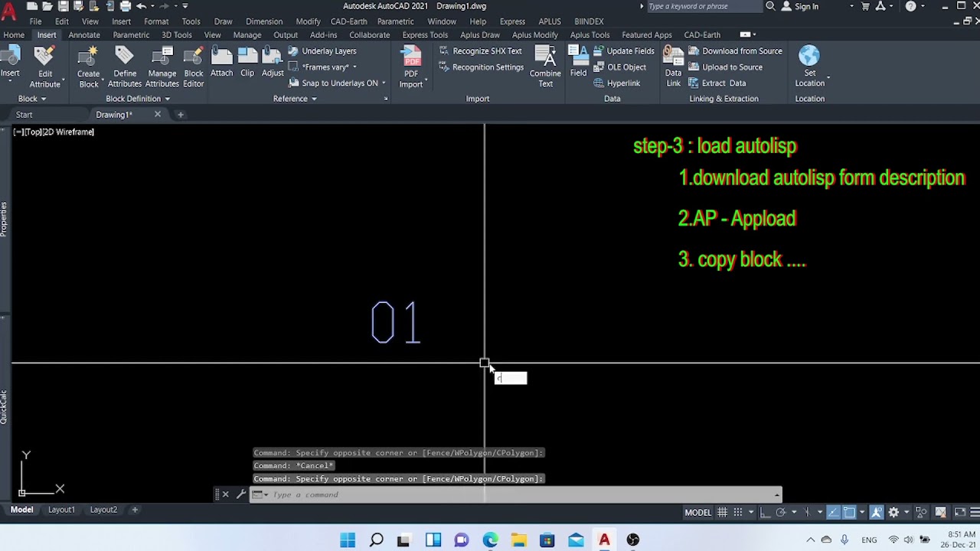Click Download from Source
The height and width of the screenshot is (551, 980).
734,51
